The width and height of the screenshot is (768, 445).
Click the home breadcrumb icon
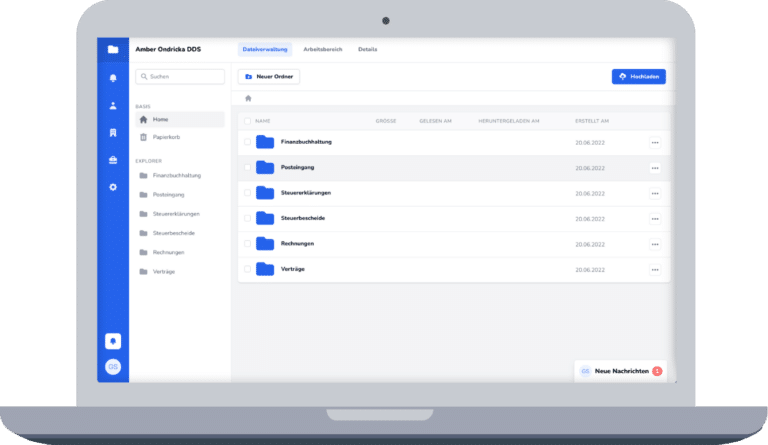(x=248, y=98)
